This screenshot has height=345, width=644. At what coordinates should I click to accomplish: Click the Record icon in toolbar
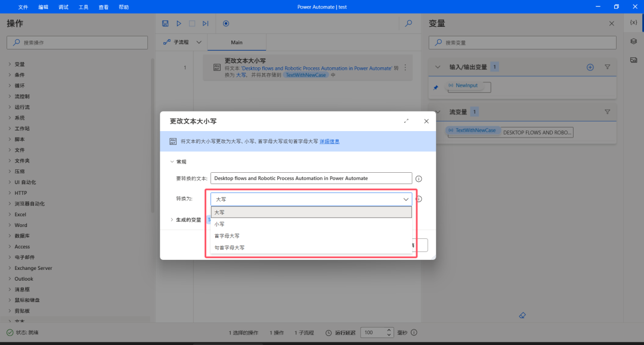tap(226, 23)
